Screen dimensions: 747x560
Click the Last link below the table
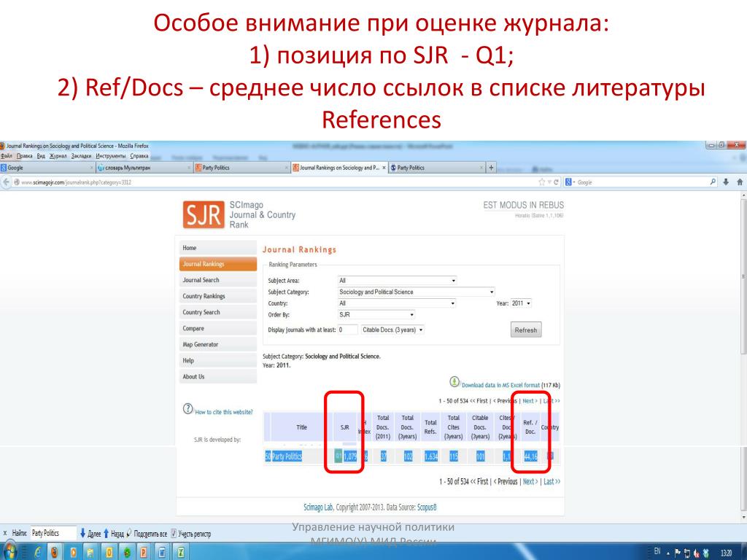click(551, 481)
